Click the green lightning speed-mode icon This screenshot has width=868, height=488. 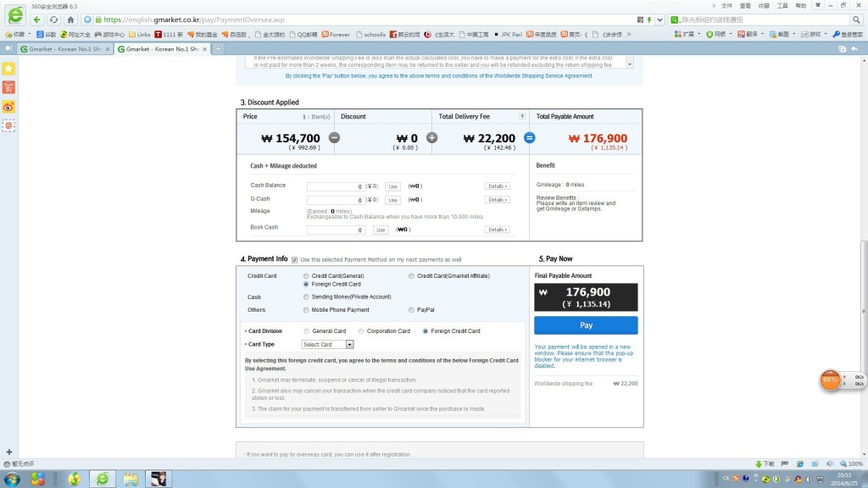point(649,19)
